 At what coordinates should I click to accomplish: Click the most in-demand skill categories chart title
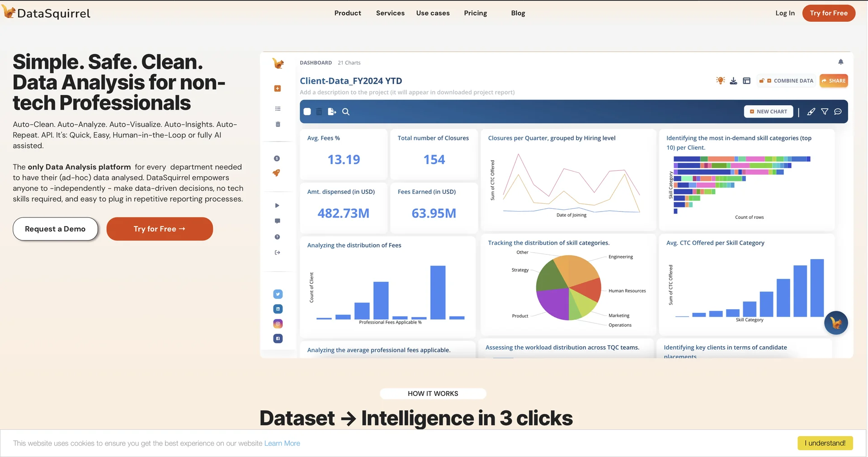739,143
